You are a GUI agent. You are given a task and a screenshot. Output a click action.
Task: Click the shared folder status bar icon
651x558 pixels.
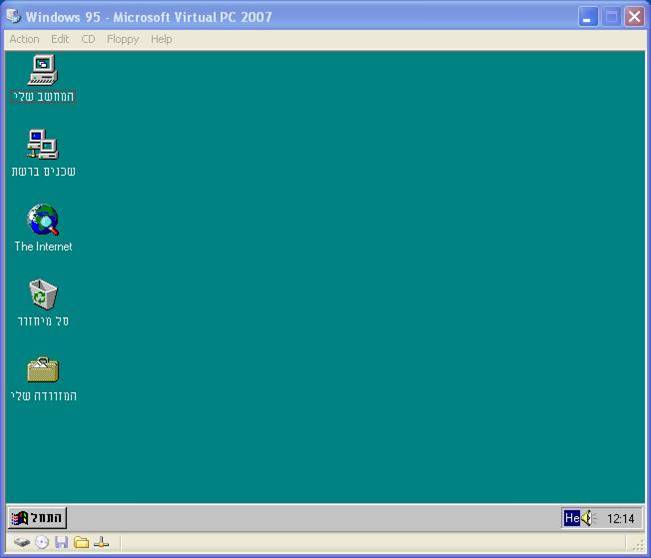pos(81,543)
